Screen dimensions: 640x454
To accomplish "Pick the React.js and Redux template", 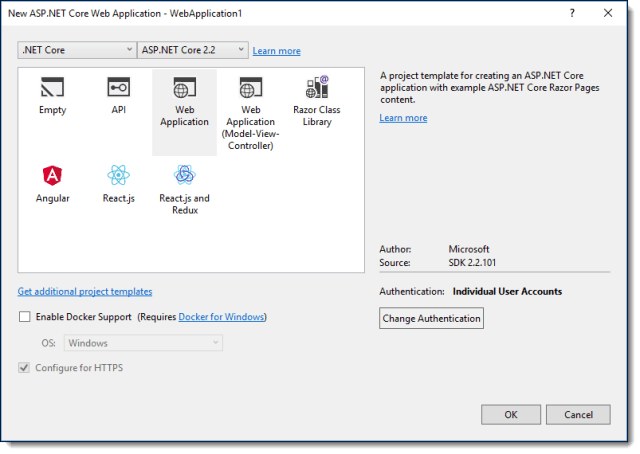I will pyautogui.click(x=184, y=176).
